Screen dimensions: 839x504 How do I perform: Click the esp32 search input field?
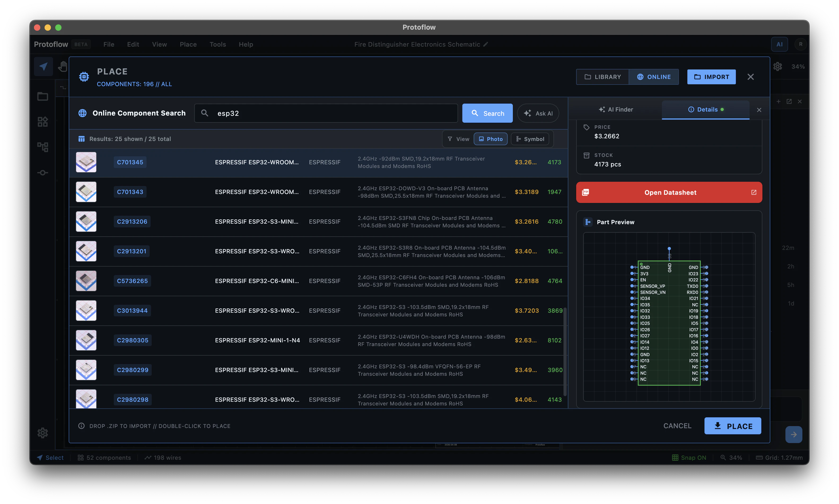[x=326, y=113]
